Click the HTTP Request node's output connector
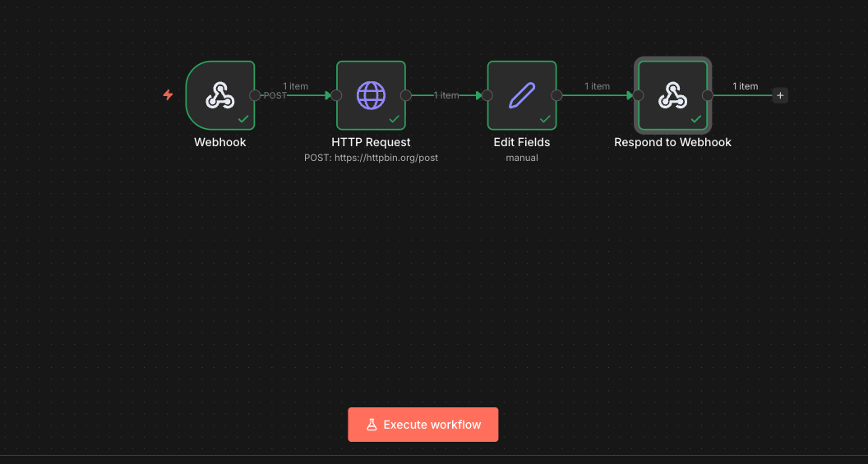This screenshot has width=868, height=464. pyautogui.click(x=405, y=95)
